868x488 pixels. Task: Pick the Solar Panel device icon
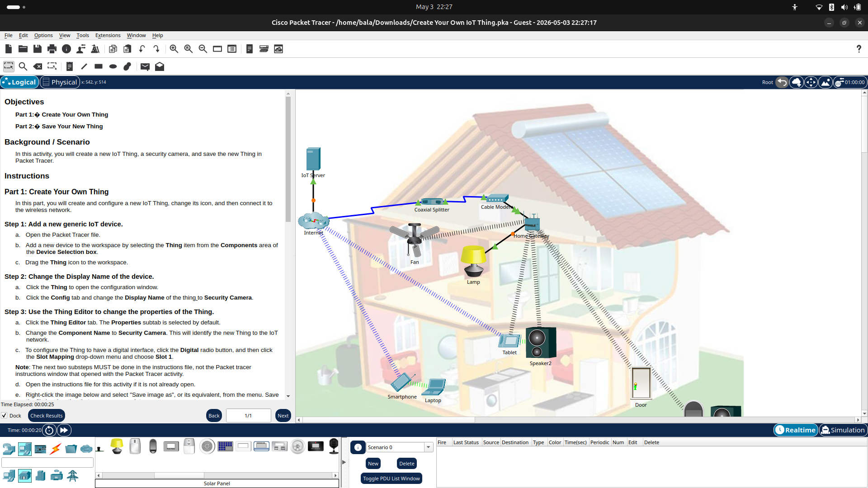click(x=225, y=446)
